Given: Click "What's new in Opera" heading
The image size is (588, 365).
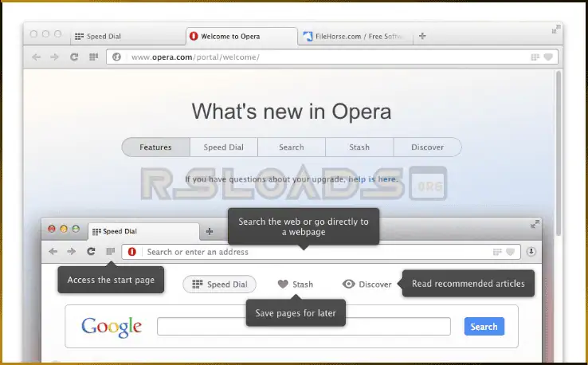Looking at the screenshot, I should [x=292, y=112].
